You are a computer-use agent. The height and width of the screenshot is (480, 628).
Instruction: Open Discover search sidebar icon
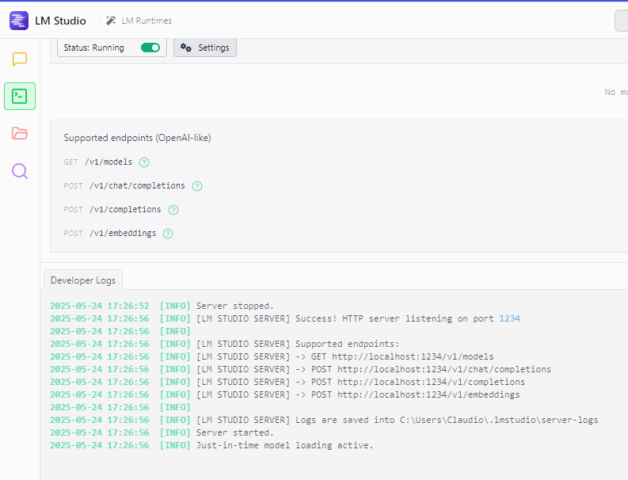[20, 171]
